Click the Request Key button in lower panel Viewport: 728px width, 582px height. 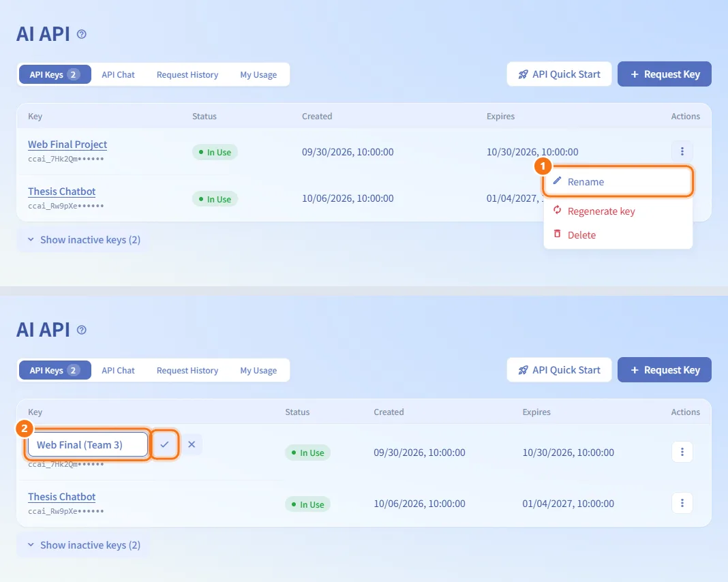pos(665,370)
